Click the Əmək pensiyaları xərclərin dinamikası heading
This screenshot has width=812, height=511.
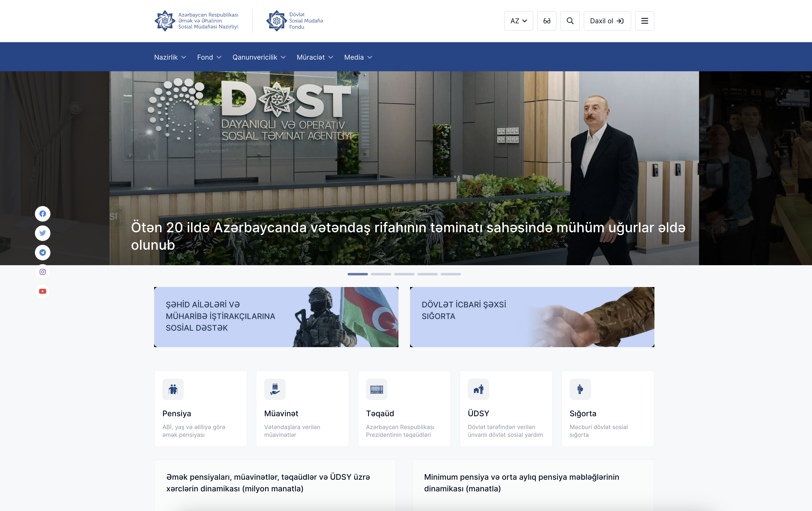pyautogui.click(x=268, y=483)
